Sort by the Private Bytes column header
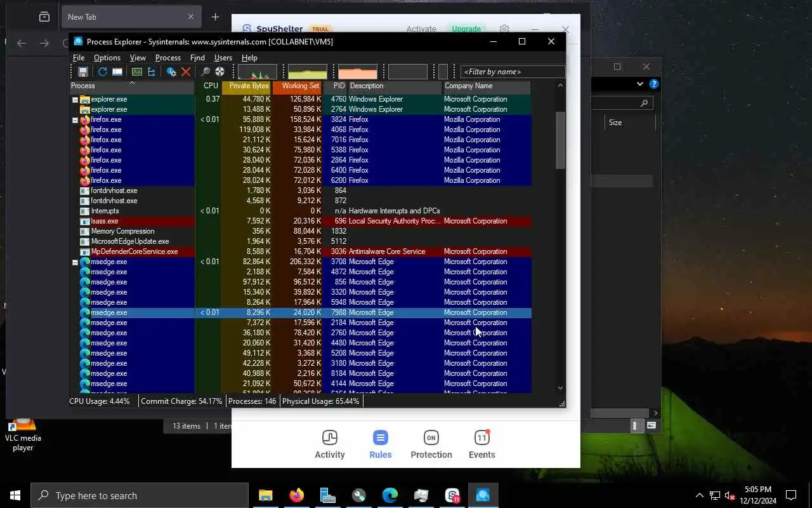Viewport: 812px width, 508px height. click(x=247, y=86)
